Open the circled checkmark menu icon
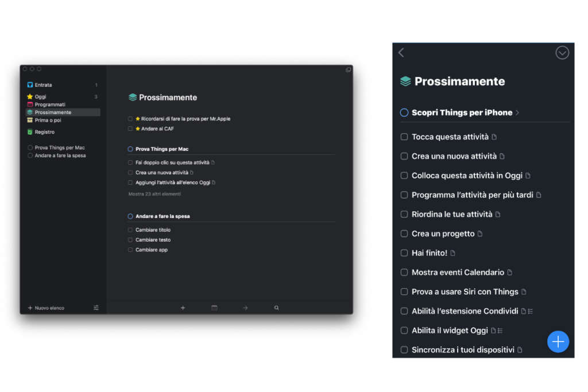The height and width of the screenshot is (392, 588). pos(562,53)
